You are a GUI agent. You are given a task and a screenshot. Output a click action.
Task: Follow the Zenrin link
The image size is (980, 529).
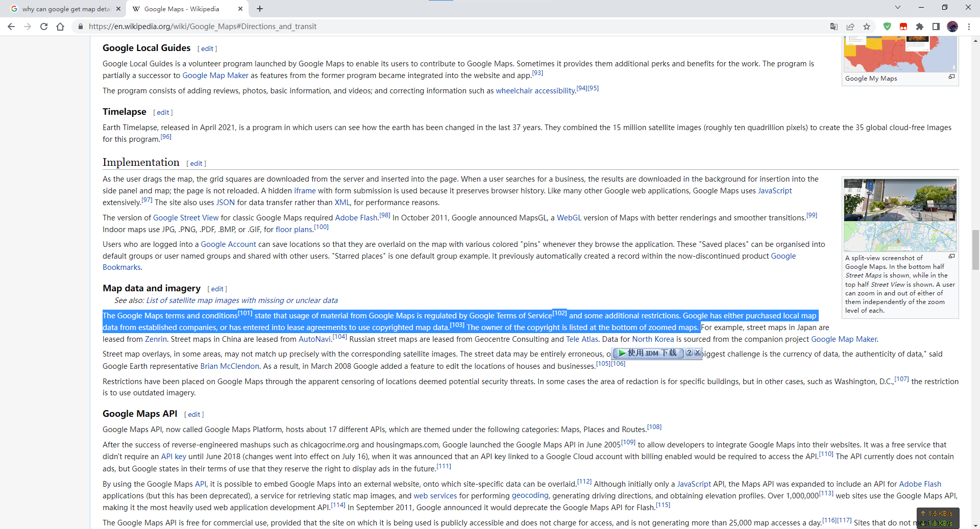tap(156, 339)
